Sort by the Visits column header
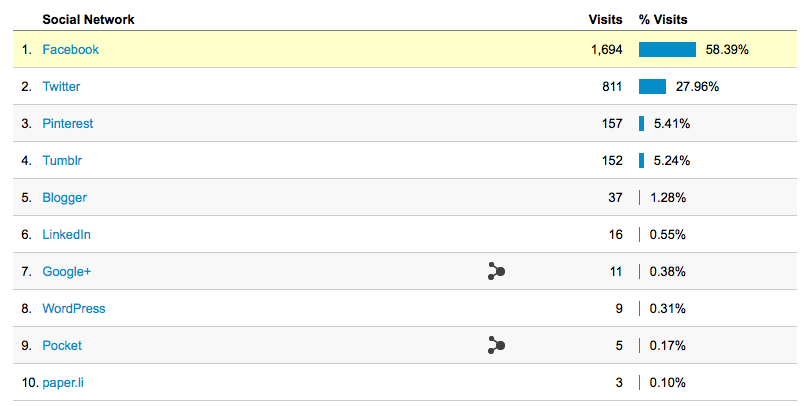Screen dimensions: 804x406 (x=606, y=19)
